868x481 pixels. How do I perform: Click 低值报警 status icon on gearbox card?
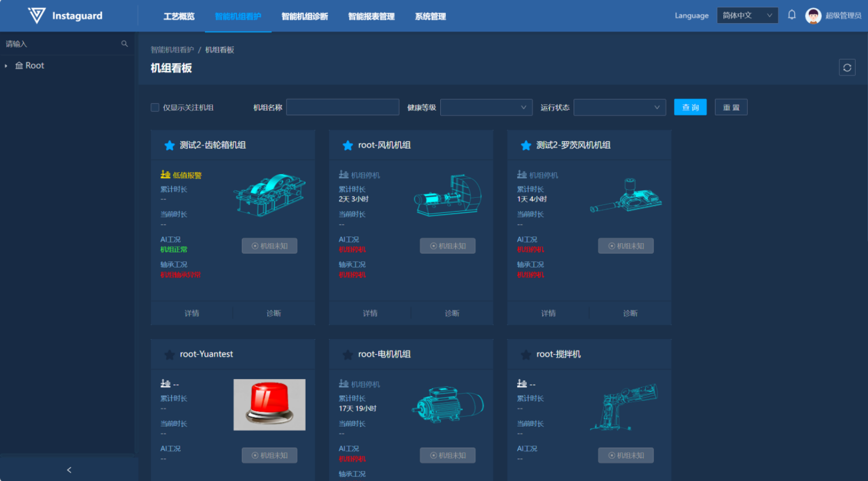click(165, 175)
